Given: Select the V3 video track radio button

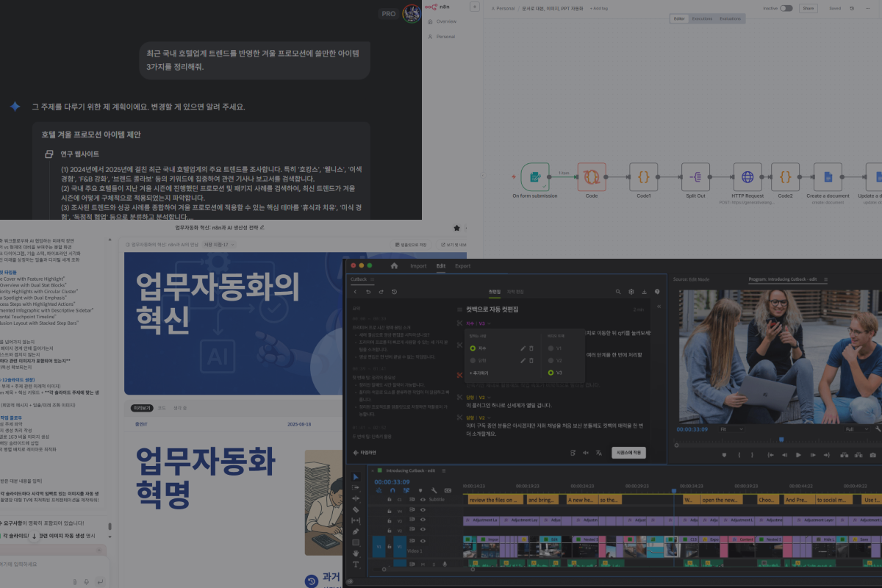Looking at the screenshot, I should pos(550,373).
